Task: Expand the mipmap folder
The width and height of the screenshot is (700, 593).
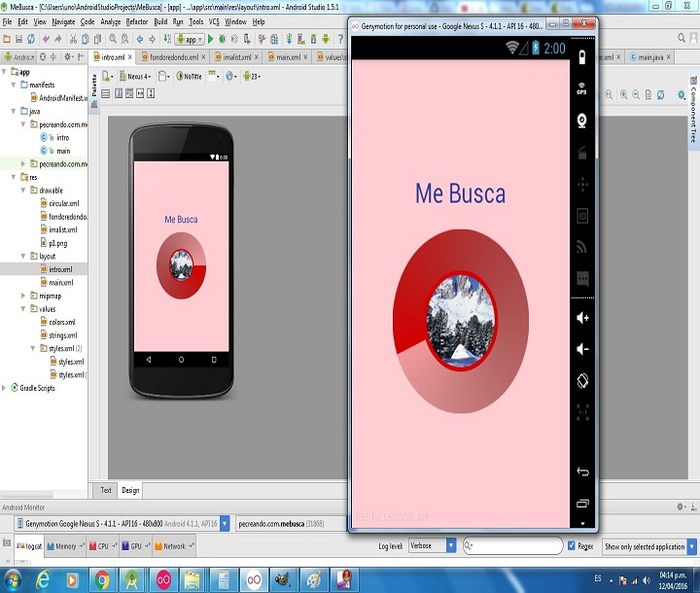Action: point(22,296)
